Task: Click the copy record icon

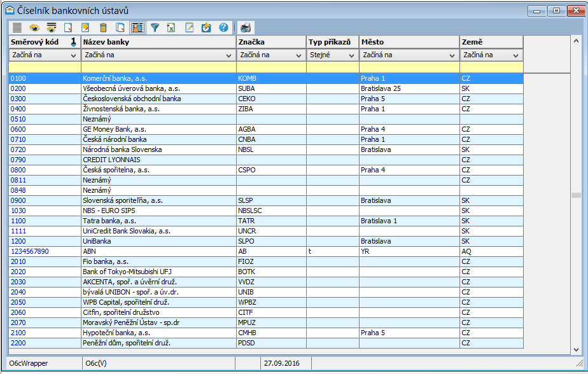Action: click(120, 27)
